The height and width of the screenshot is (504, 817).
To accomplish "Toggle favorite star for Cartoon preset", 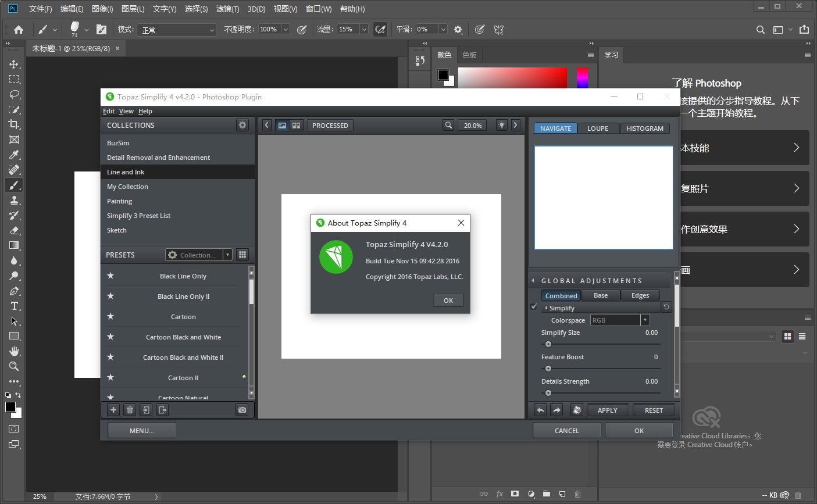I will coord(110,316).
